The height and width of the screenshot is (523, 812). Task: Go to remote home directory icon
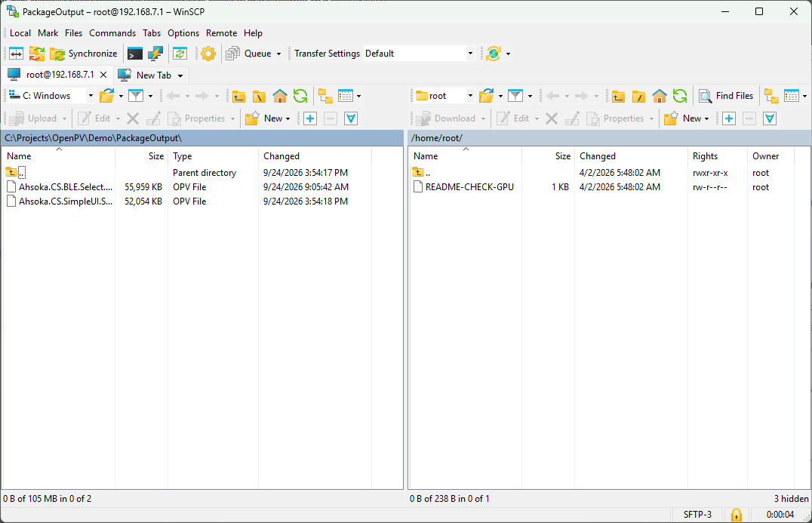tap(660, 96)
